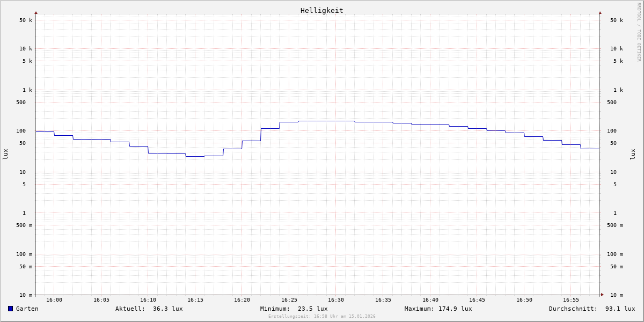
Task: Select the Aktuell 36.3 lux reading
Action: pos(149,309)
